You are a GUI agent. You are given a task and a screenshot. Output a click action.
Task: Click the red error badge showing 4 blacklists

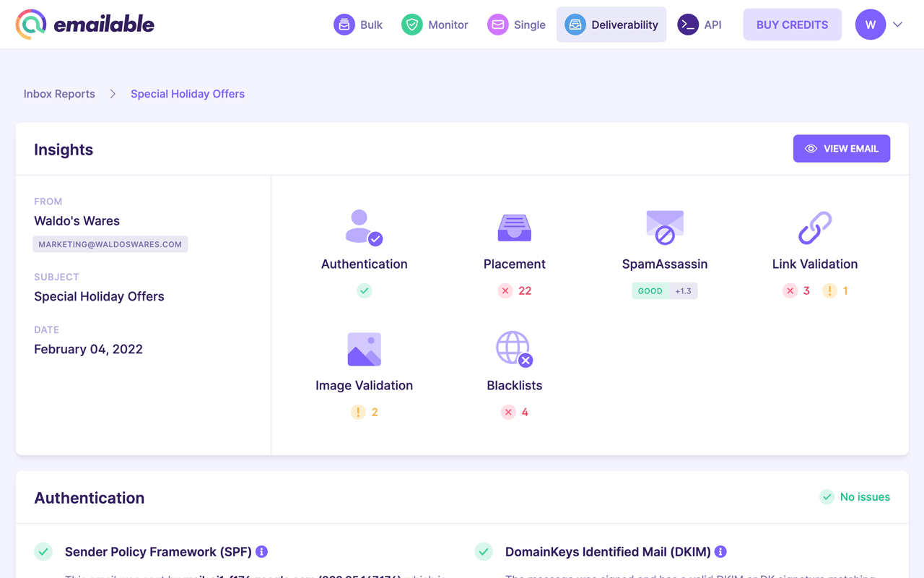point(514,412)
